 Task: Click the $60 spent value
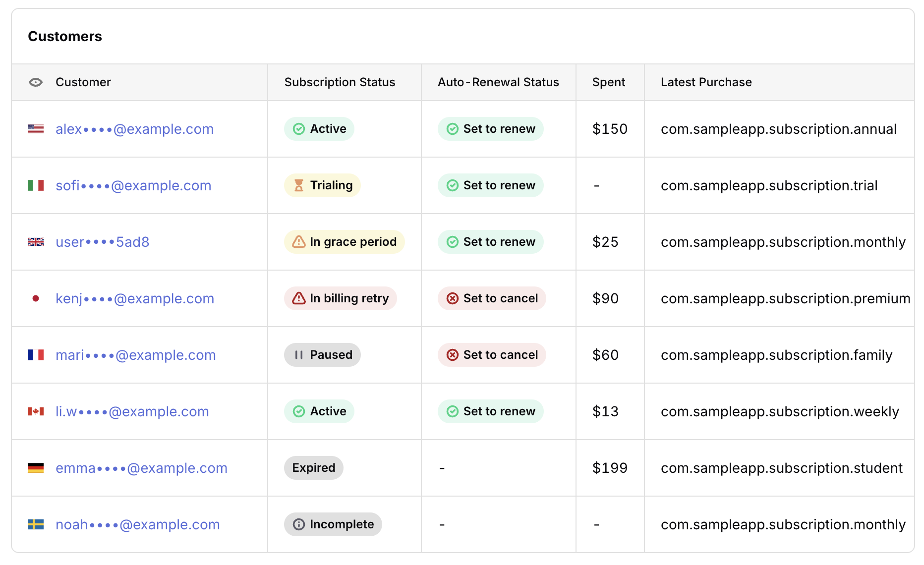point(606,355)
